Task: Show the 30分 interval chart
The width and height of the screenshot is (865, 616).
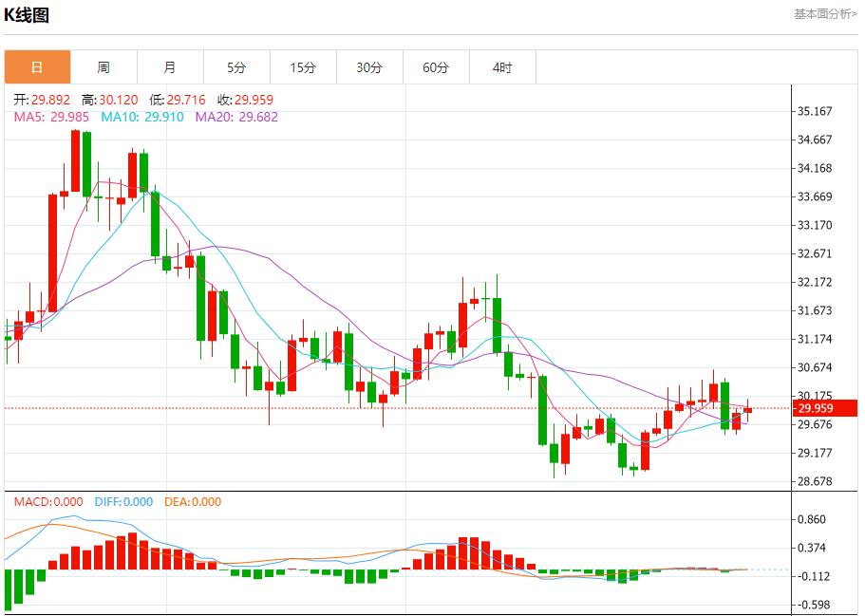Action: 369,67
